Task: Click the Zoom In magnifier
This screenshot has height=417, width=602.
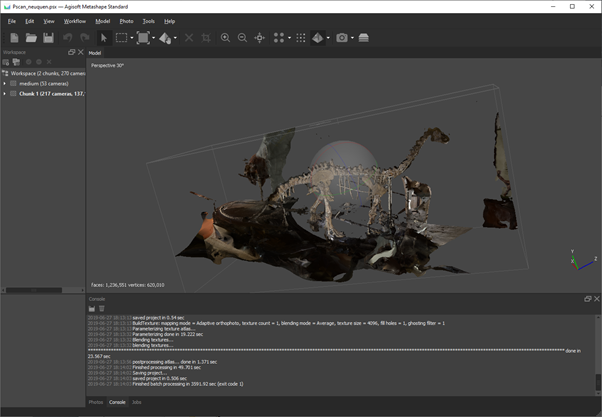Action: 225,38
